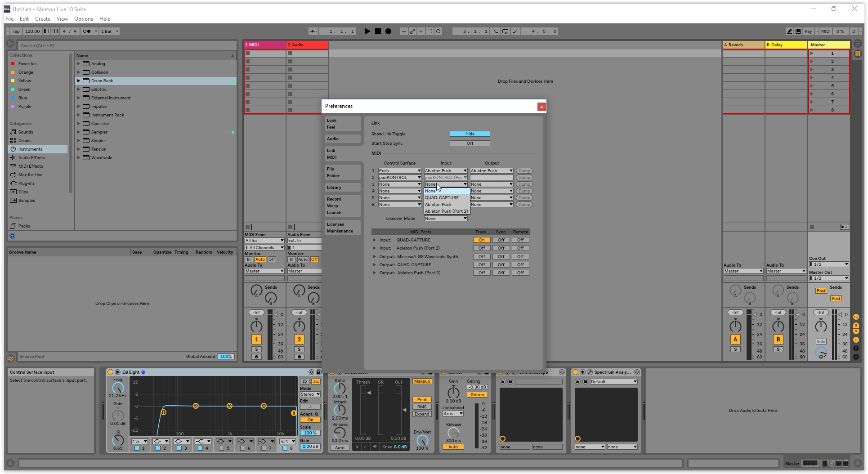Toggle the computer MIDI keyboard icon
868x474 pixels.
tap(798, 31)
